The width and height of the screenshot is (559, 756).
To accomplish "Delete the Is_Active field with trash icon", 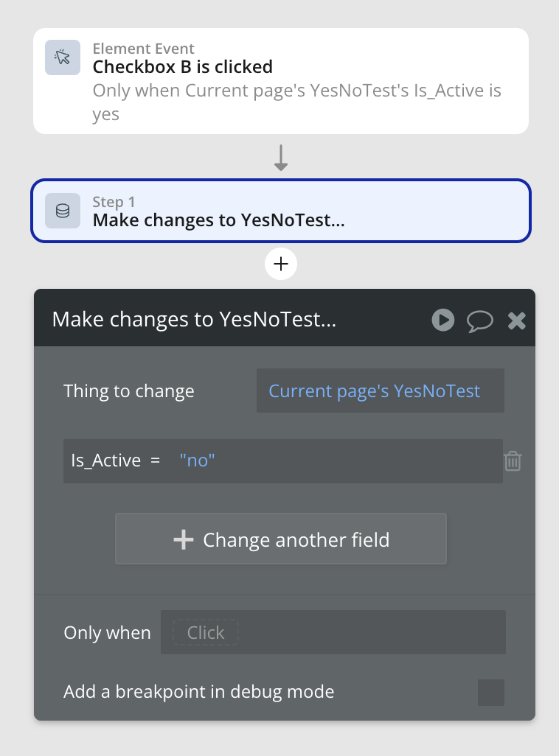I will pyautogui.click(x=513, y=461).
